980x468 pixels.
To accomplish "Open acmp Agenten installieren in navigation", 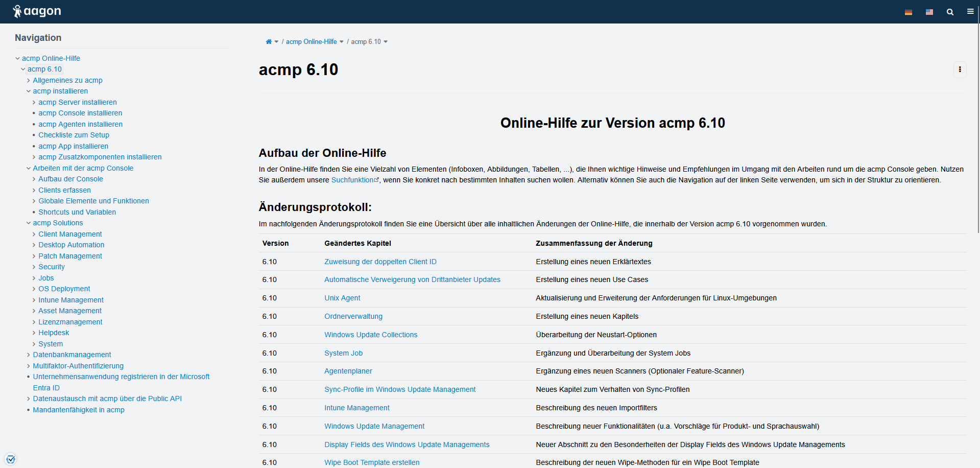I will (x=81, y=124).
